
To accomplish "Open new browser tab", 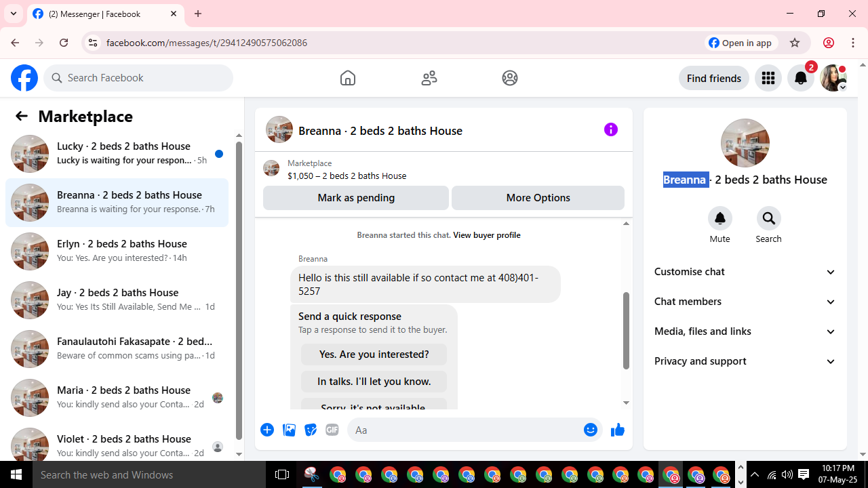I will [198, 14].
